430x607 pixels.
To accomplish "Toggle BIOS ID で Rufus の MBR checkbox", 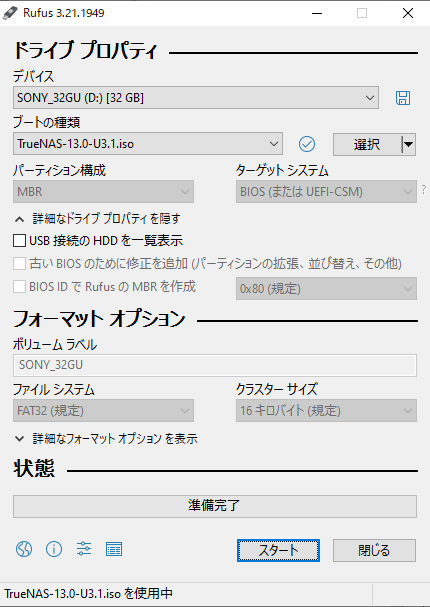I will pyautogui.click(x=19, y=287).
